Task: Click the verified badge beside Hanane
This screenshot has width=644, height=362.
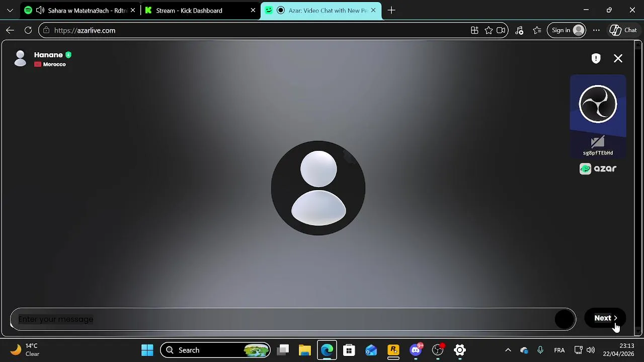Action: pyautogui.click(x=68, y=55)
